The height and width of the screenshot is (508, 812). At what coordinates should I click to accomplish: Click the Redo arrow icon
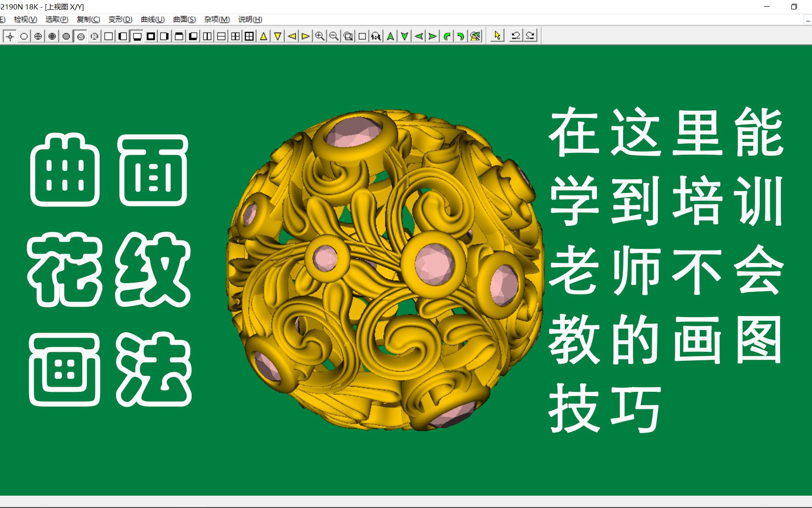(529, 35)
